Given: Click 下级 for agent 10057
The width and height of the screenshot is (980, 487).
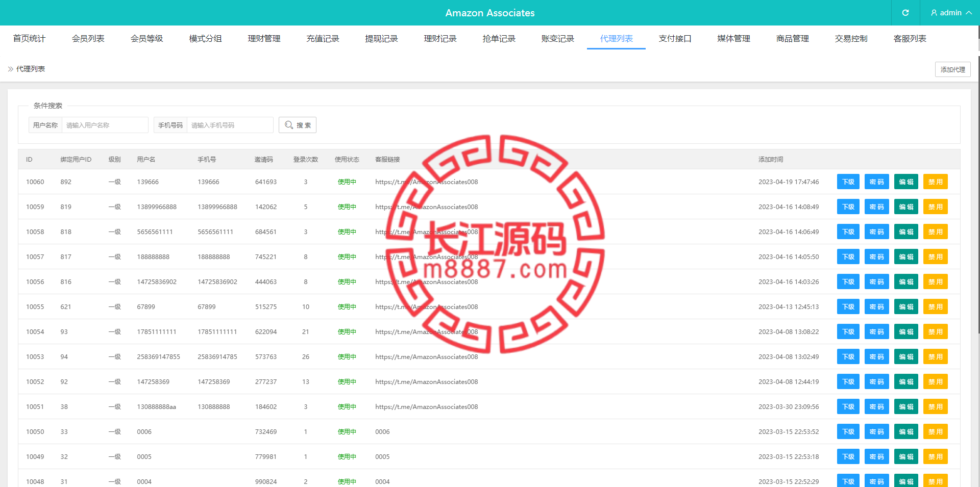Looking at the screenshot, I should pyautogui.click(x=848, y=257).
